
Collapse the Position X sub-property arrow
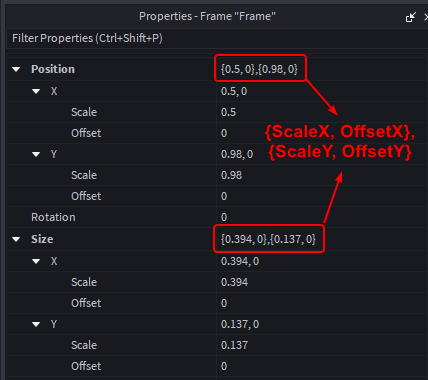point(36,91)
